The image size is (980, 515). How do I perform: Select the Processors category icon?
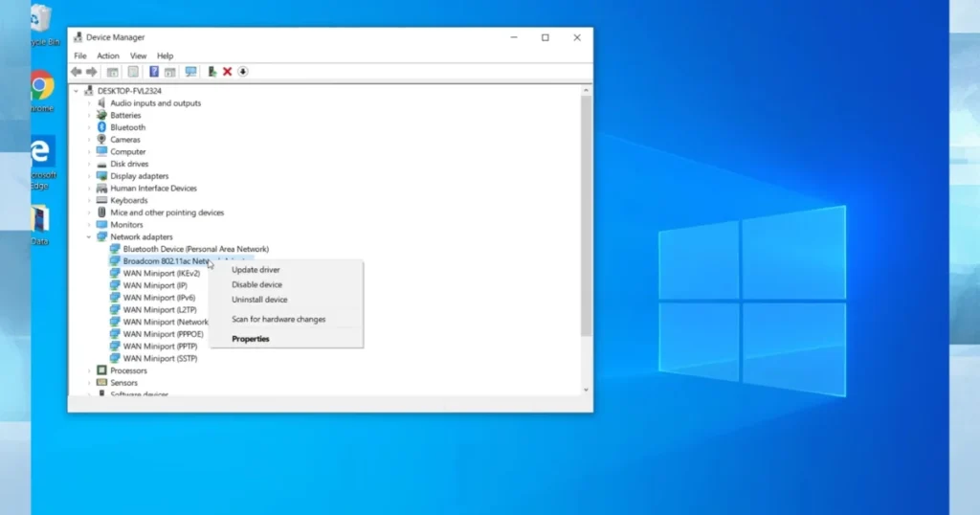(x=101, y=370)
